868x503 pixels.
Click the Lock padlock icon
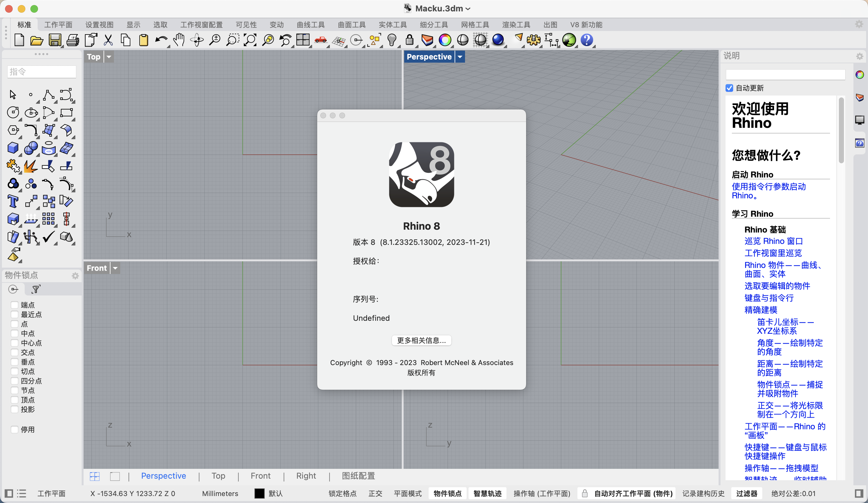409,40
